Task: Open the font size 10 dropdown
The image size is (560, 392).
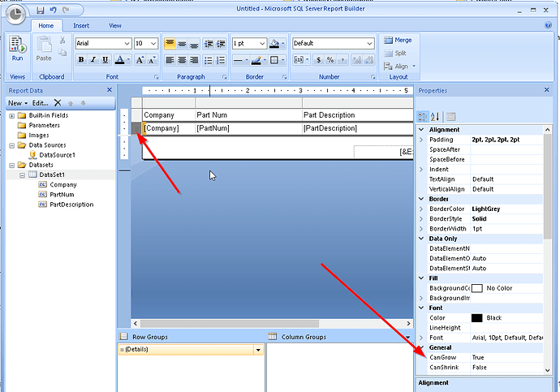Action: (153, 44)
